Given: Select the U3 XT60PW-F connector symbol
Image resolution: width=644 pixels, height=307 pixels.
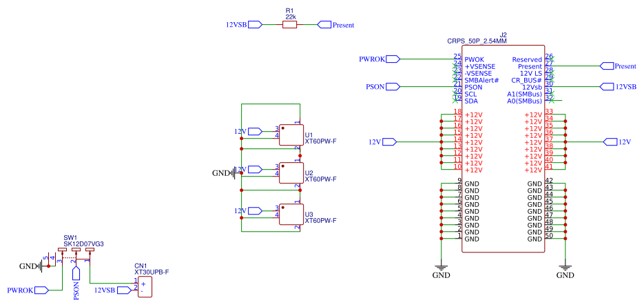Looking at the screenshot, I should [291, 215].
